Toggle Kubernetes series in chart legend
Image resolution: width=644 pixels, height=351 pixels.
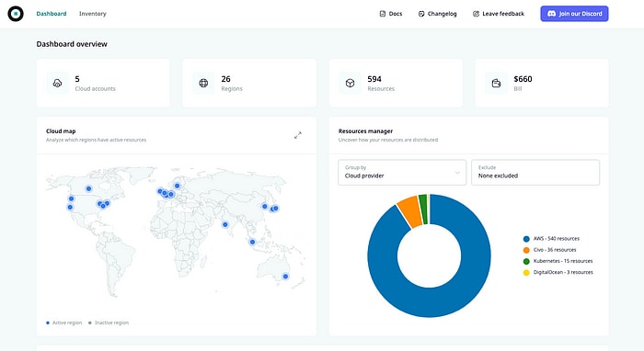[558, 261]
